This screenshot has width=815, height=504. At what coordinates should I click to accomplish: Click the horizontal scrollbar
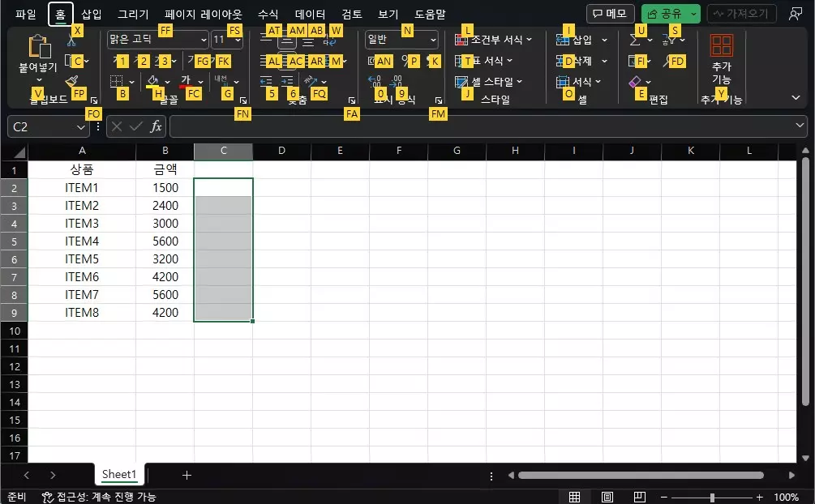click(641, 475)
